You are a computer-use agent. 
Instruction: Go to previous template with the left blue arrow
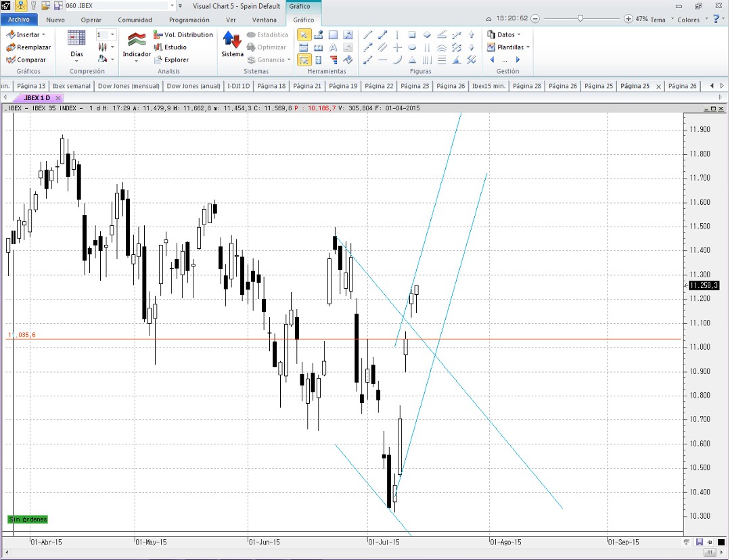coord(492,60)
